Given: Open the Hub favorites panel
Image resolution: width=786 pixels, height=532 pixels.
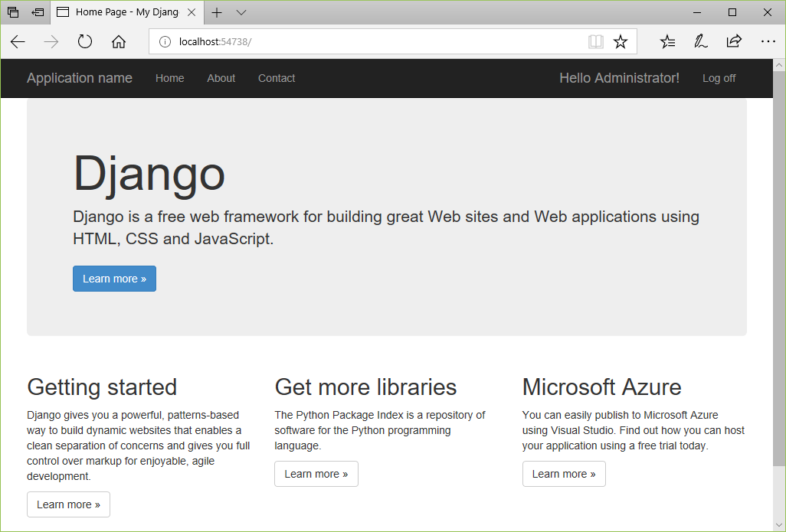Looking at the screenshot, I should point(666,41).
